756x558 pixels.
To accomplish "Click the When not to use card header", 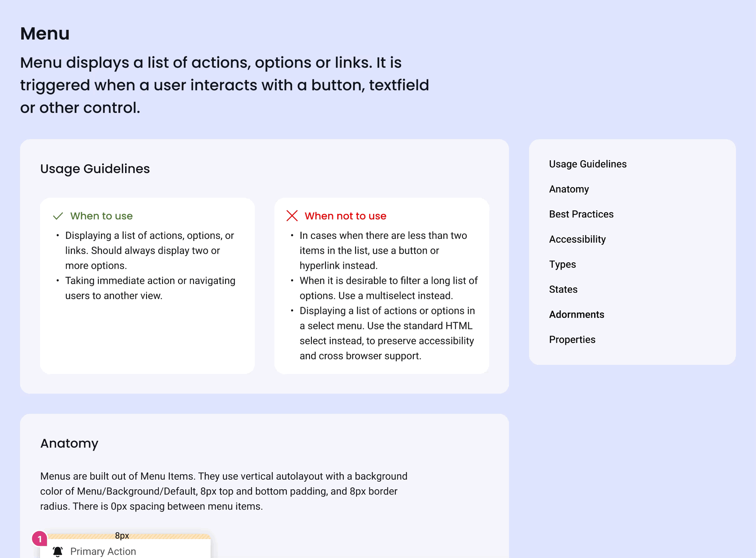I will pos(345,216).
